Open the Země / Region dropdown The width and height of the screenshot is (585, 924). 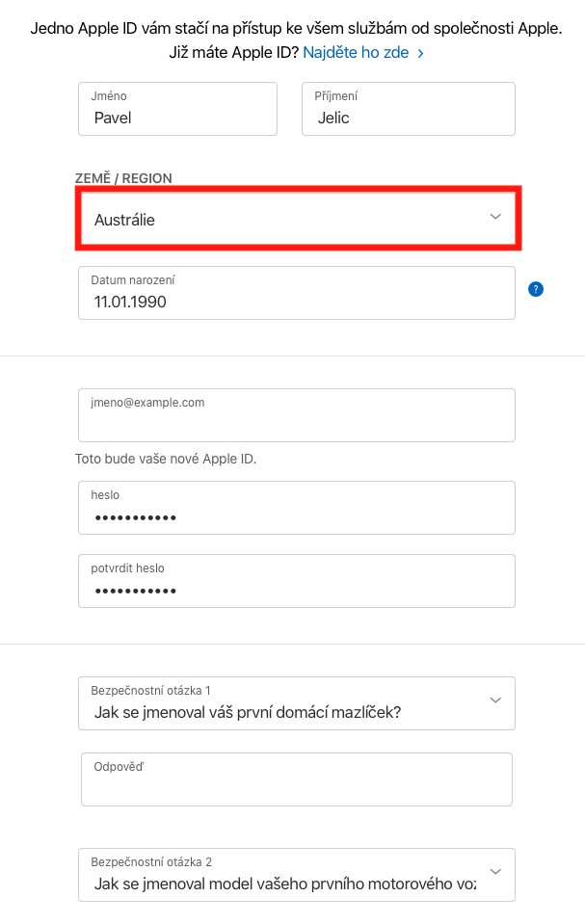point(297,219)
